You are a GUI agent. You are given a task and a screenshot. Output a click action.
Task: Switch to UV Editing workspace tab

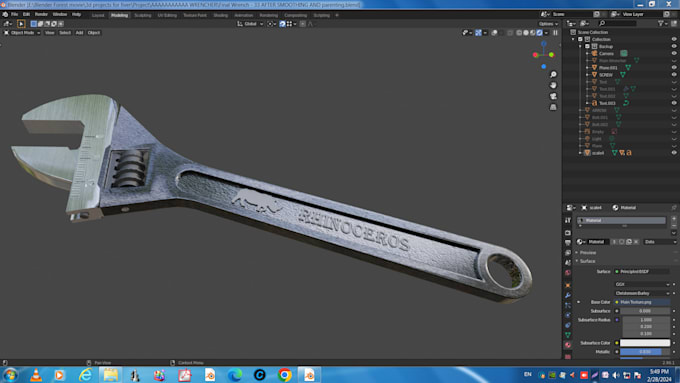click(167, 15)
